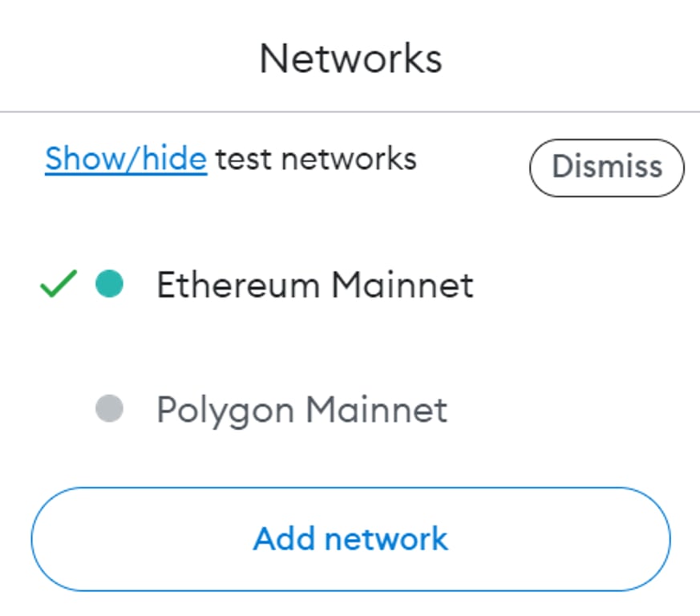Viewport: 700px width, 616px height.
Task: Click the gray status dot for Polygon
Action: coord(109,408)
